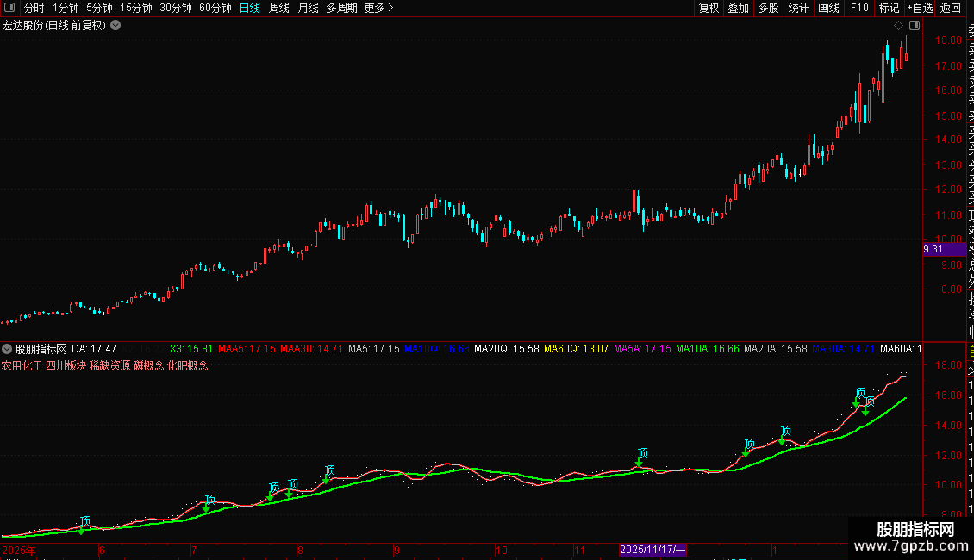This screenshot has height=560, width=974.
Task: Switch to the 分时 view
Action: (34, 8)
